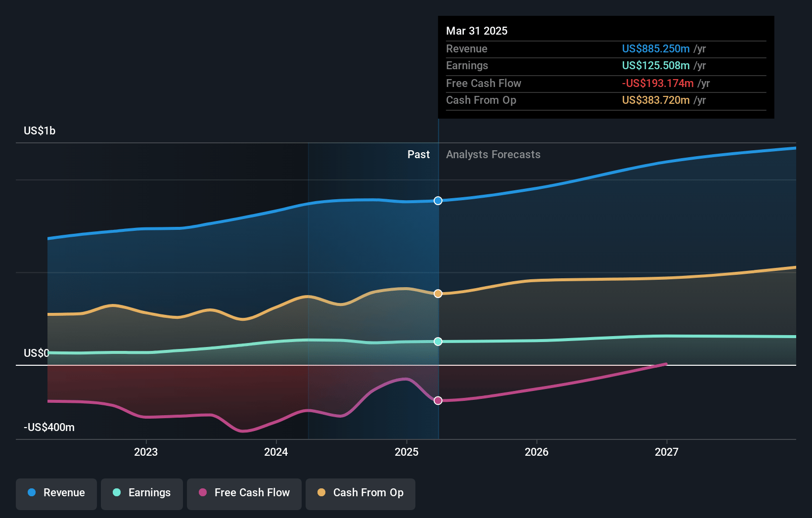Screen dimensions: 812x518
Task: Select the Cash From Op marker at Mar 2025
Action: click(x=438, y=294)
